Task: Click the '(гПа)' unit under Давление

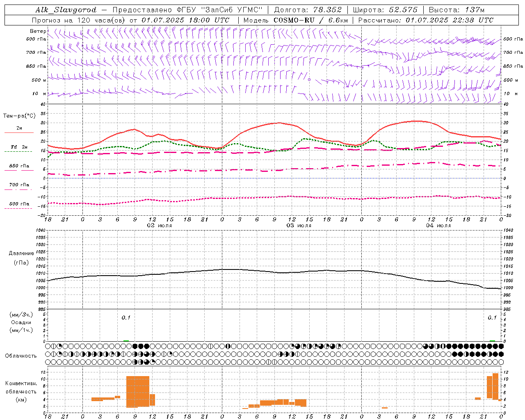Action: click(21, 263)
